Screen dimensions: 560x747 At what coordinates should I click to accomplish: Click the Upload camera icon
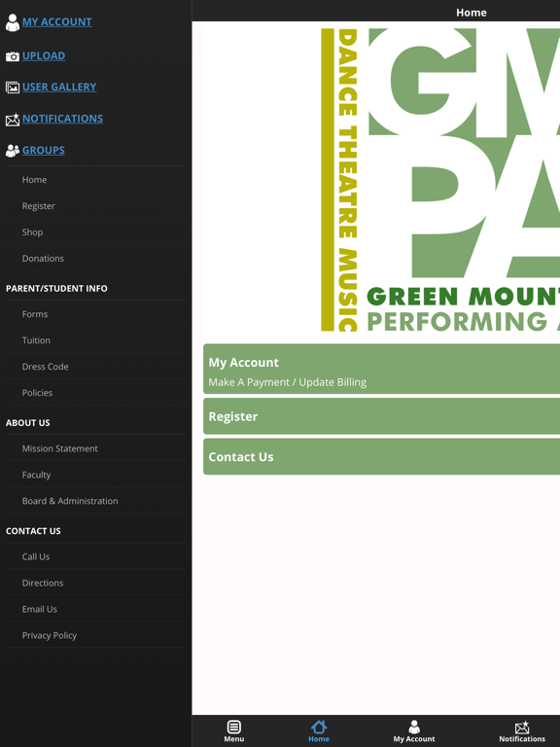(13, 56)
